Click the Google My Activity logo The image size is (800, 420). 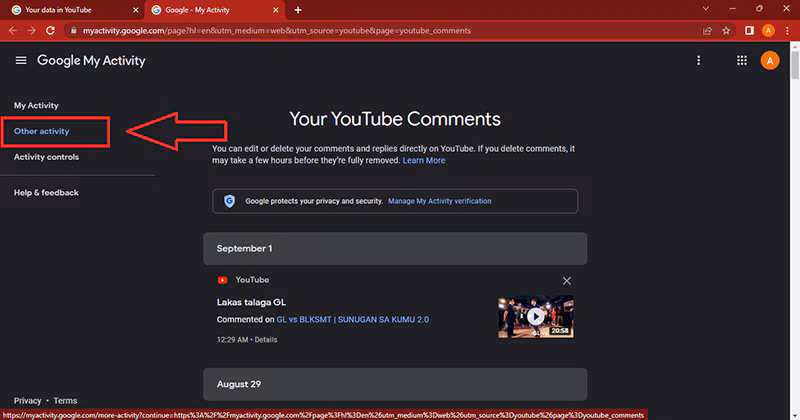pos(91,61)
